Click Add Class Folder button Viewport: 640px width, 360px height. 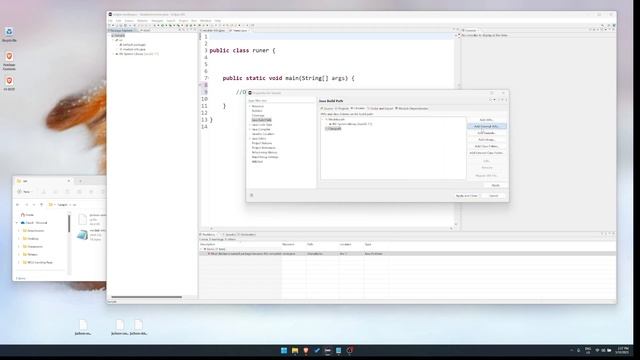coord(487,146)
